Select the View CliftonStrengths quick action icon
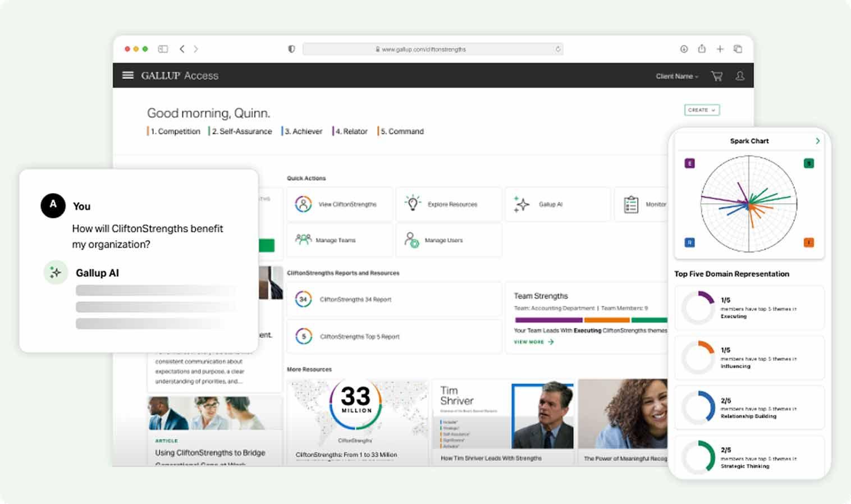The width and height of the screenshot is (851, 504). coord(303,204)
